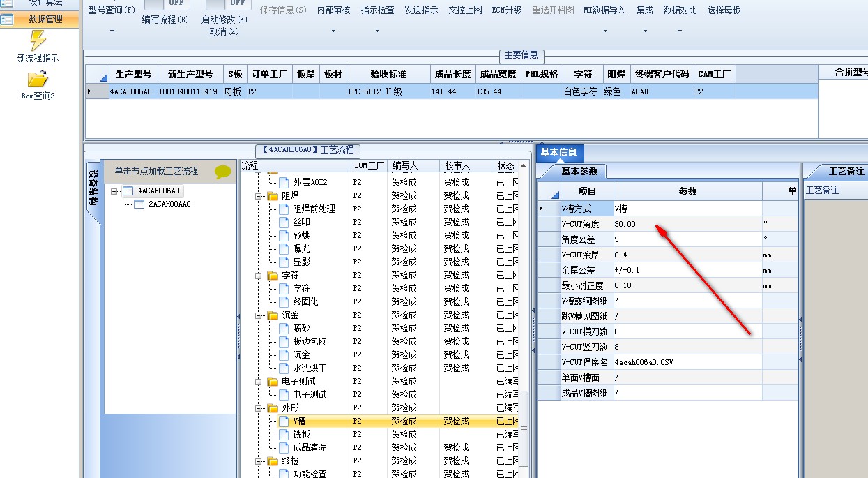Image resolution: width=868 pixels, height=478 pixels.
Task: Click the V-CUT竖刀数 value 8
Action: pyautogui.click(x=687, y=347)
